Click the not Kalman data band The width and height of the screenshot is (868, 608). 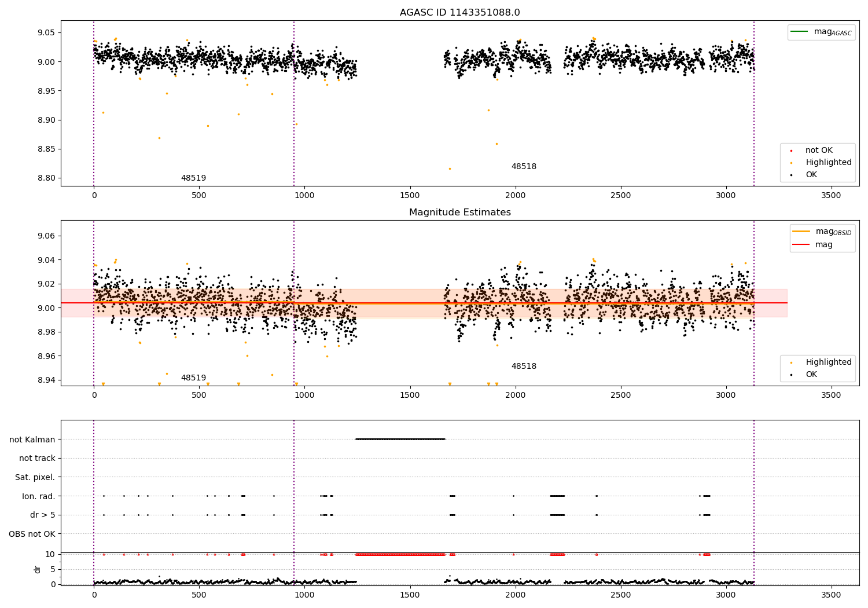[400, 439]
